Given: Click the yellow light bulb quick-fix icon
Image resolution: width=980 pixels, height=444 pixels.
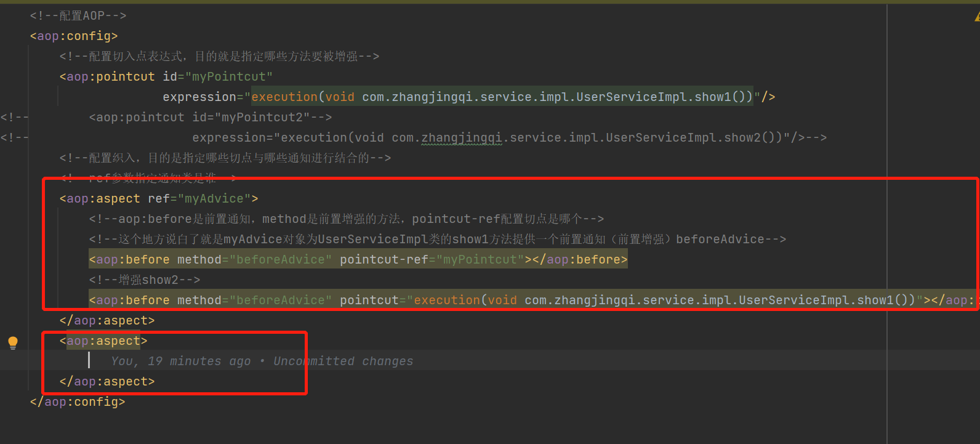Looking at the screenshot, I should coord(13,342).
